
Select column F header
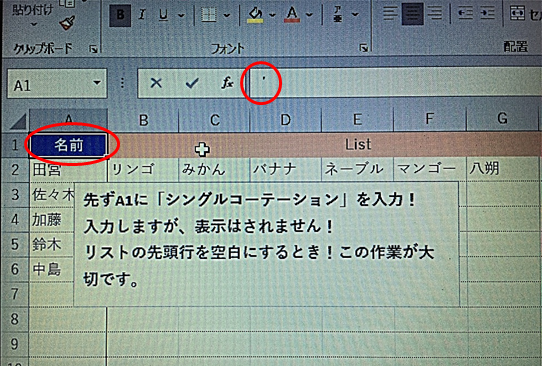click(430, 119)
